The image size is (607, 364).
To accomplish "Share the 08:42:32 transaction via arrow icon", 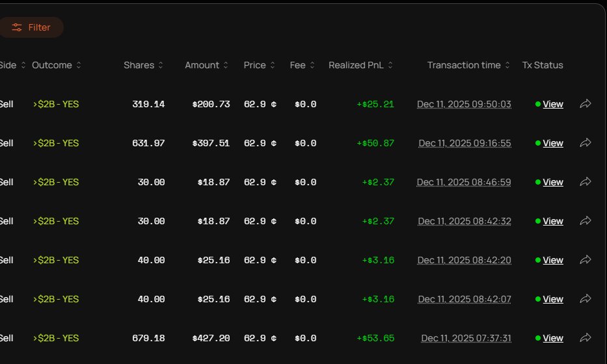I will (586, 221).
